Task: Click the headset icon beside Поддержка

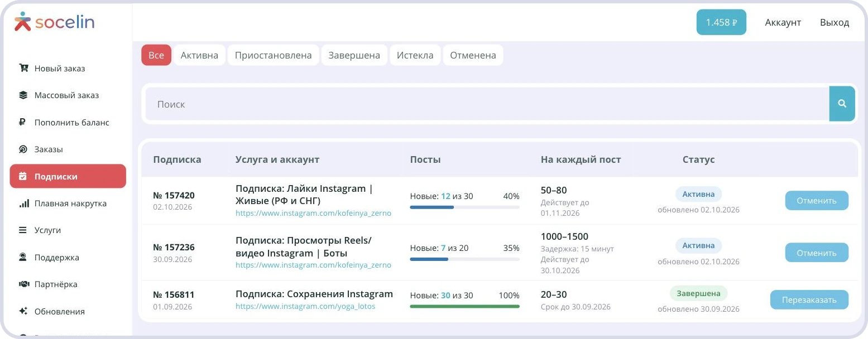Action: 23,258
